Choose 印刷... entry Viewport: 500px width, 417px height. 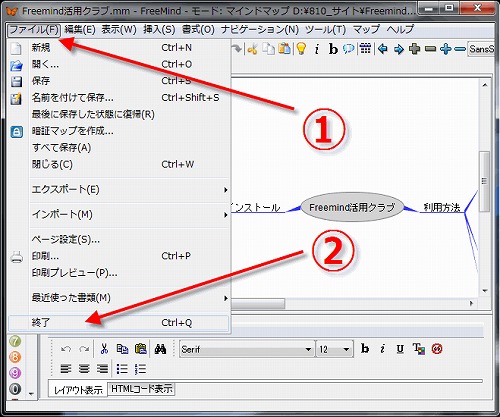[119, 256]
